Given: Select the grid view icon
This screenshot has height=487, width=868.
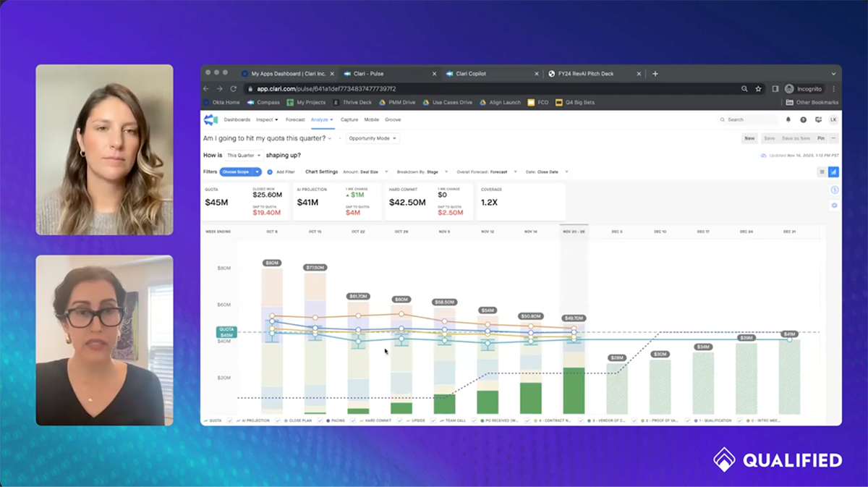Looking at the screenshot, I should pos(822,171).
